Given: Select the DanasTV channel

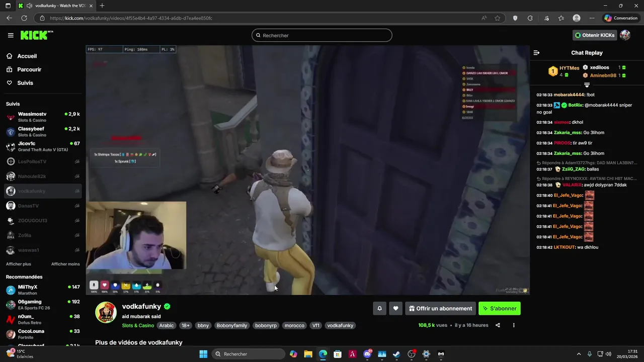Looking at the screenshot, I should coord(43,206).
